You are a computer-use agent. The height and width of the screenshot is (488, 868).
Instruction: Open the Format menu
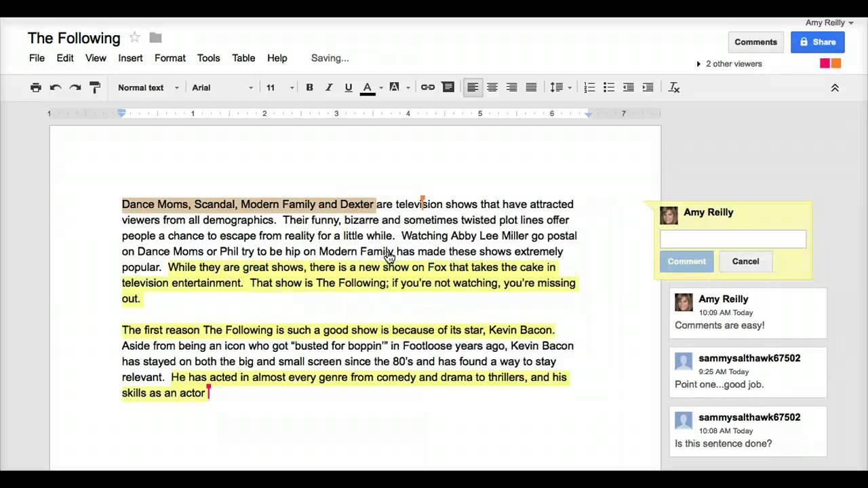point(170,58)
